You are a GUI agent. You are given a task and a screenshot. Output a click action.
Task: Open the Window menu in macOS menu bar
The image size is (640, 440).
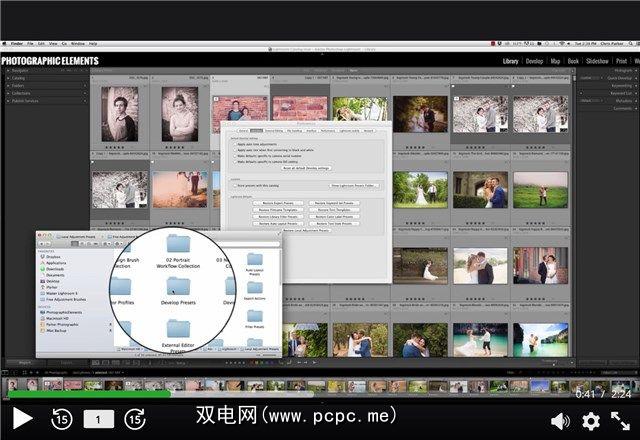(78, 43)
